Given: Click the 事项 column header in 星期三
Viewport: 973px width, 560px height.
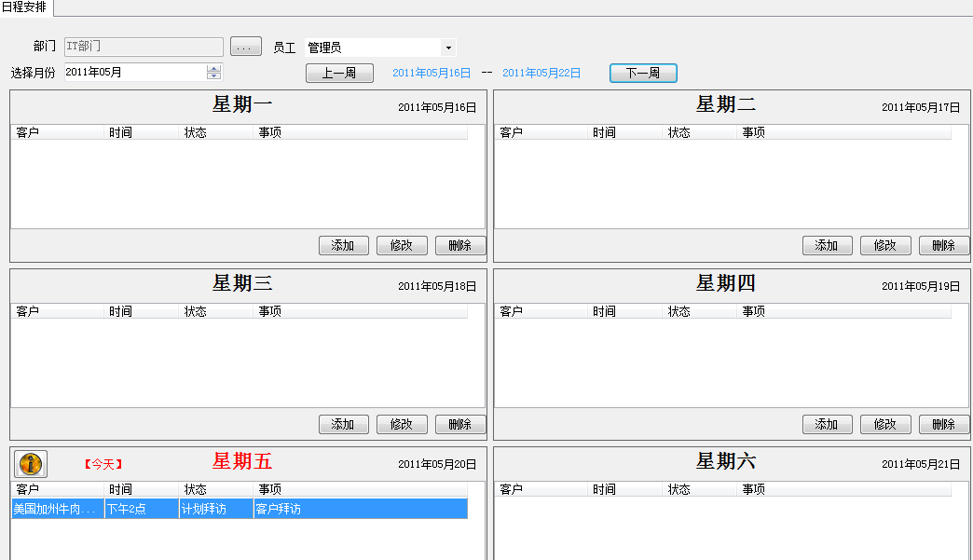Looking at the screenshot, I should [x=361, y=311].
